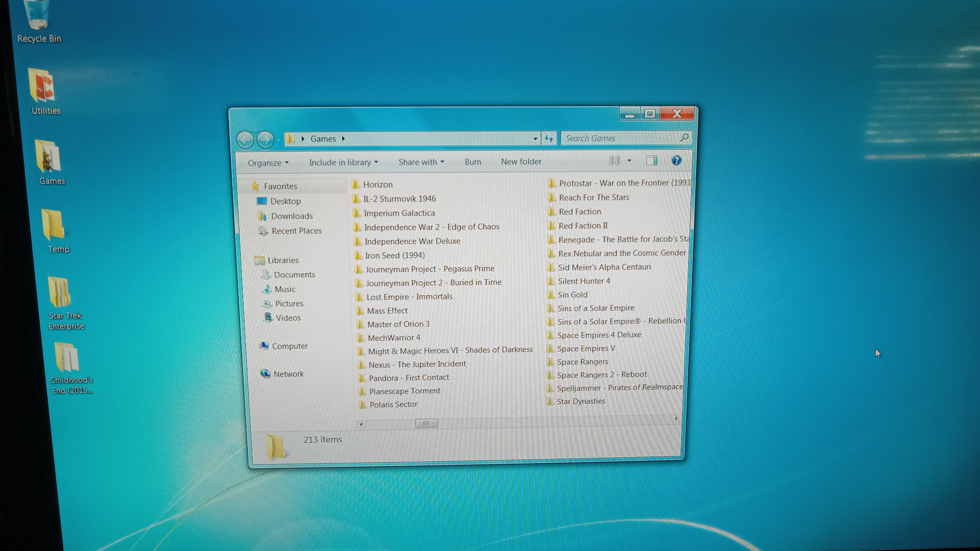Screen dimensions: 980x551
Task: Click the horizontal scrollbar thumb
Action: pyautogui.click(x=426, y=423)
